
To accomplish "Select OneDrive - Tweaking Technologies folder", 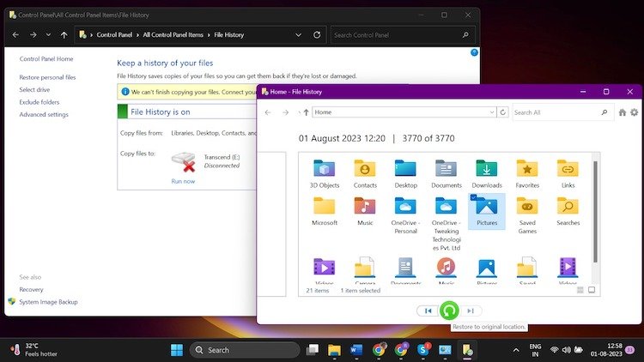I will [446, 223].
